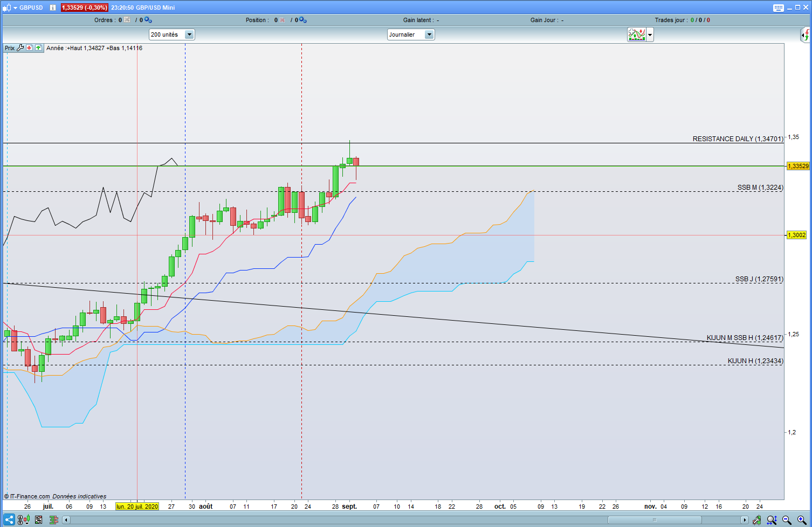Click the Année Haut/Bas info text
Image resolution: width=812 pixels, height=527 pixels.
(x=94, y=48)
